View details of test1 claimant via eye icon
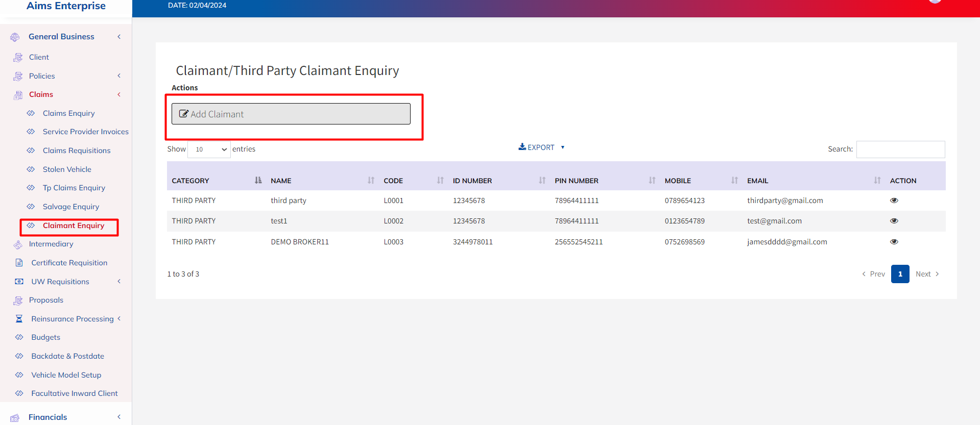The image size is (980, 425). (894, 221)
